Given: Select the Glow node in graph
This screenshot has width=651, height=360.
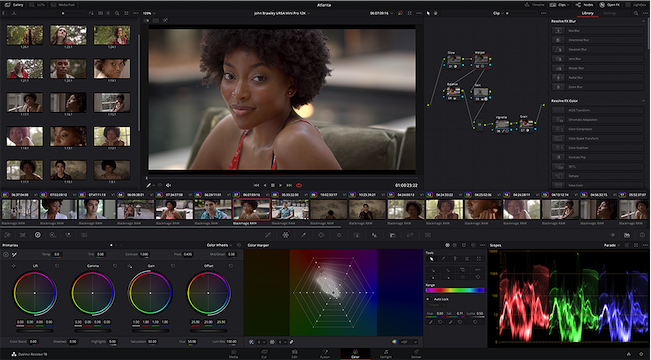Looking at the screenshot, I should (454, 61).
